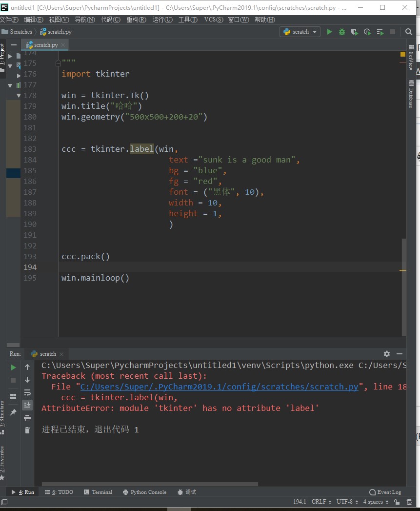Toggle read-only lock in status bar
This screenshot has height=511, width=420.
tap(397, 502)
